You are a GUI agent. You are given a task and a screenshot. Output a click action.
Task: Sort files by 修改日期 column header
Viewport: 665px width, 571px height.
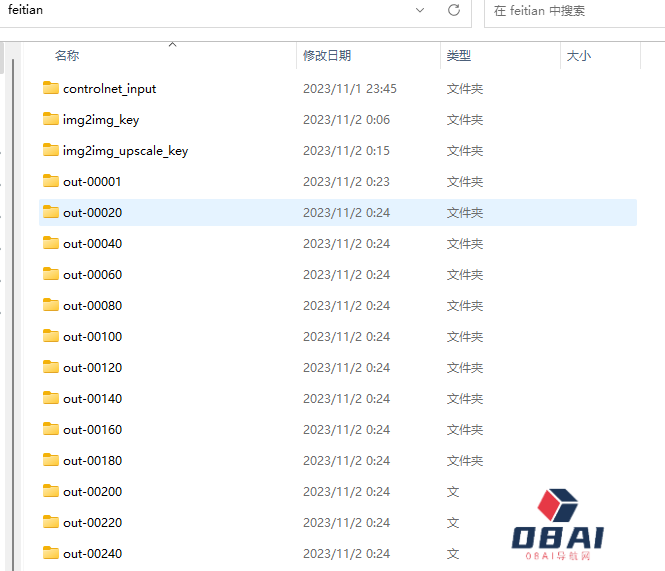click(327, 56)
